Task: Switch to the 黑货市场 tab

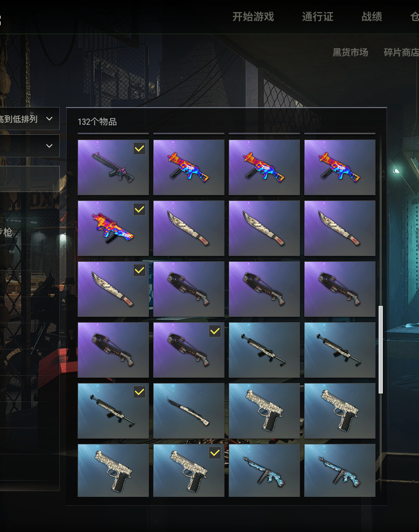Action: pyautogui.click(x=350, y=52)
